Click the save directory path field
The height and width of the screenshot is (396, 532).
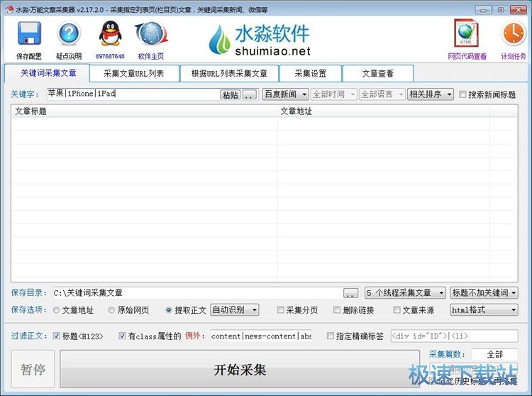(196, 292)
